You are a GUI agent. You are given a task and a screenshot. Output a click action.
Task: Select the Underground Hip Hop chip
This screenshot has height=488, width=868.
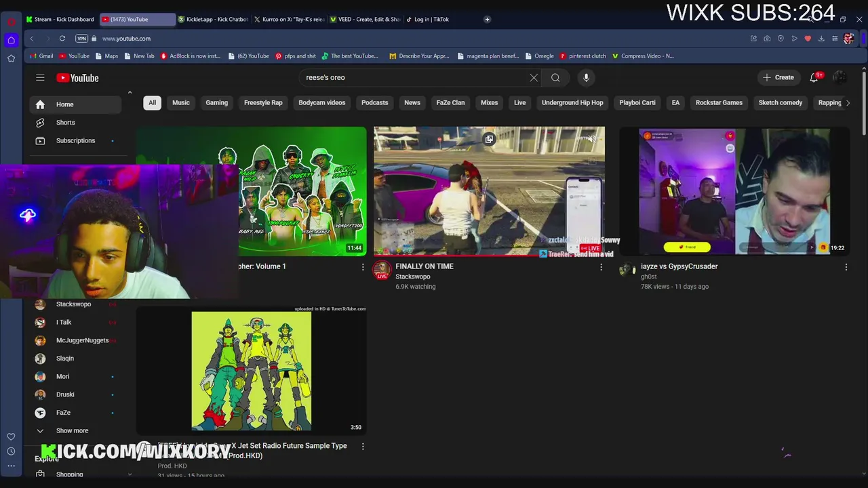(572, 103)
